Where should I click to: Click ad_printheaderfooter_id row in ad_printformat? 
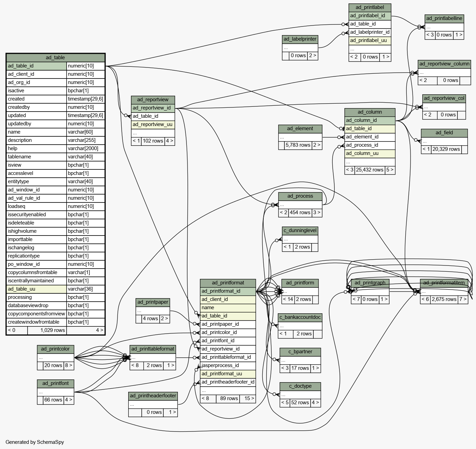(228, 382)
